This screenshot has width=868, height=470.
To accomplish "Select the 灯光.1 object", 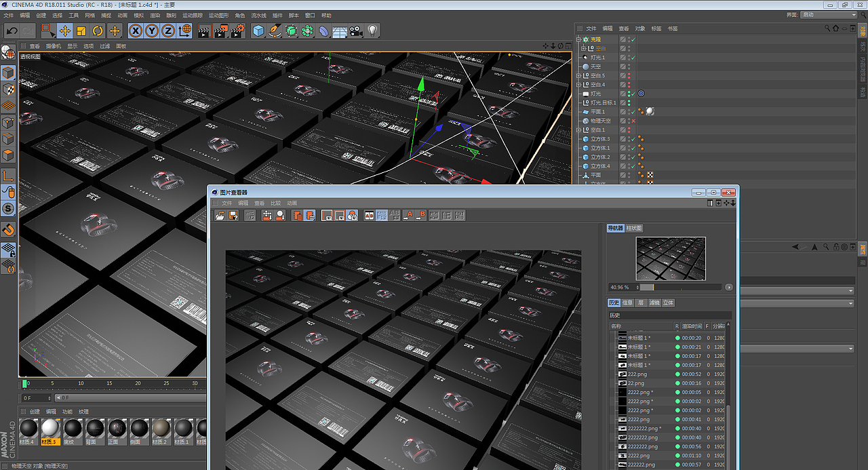I will pyautogui.click(x=597, y=58).
